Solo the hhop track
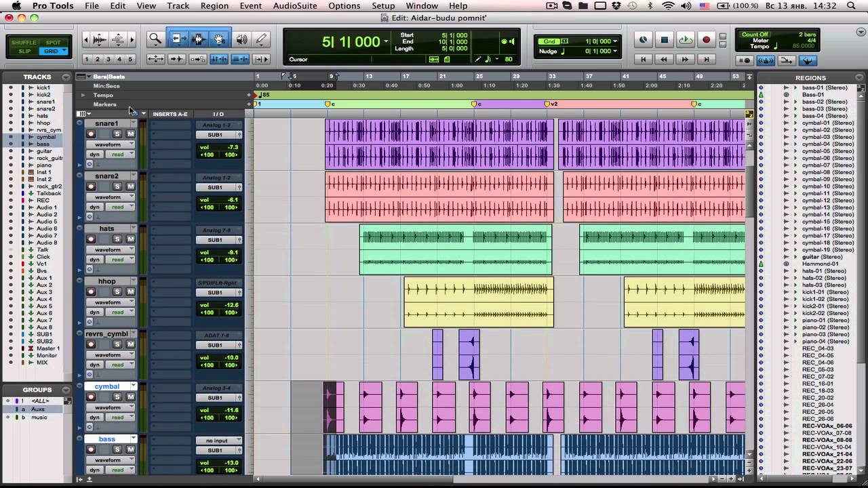The image size is (868, 488). pos(117,292)
